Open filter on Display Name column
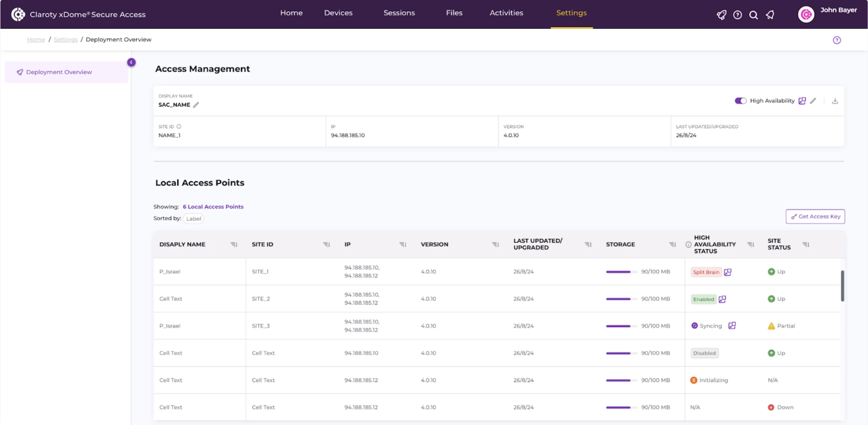 tap(234, 245)
